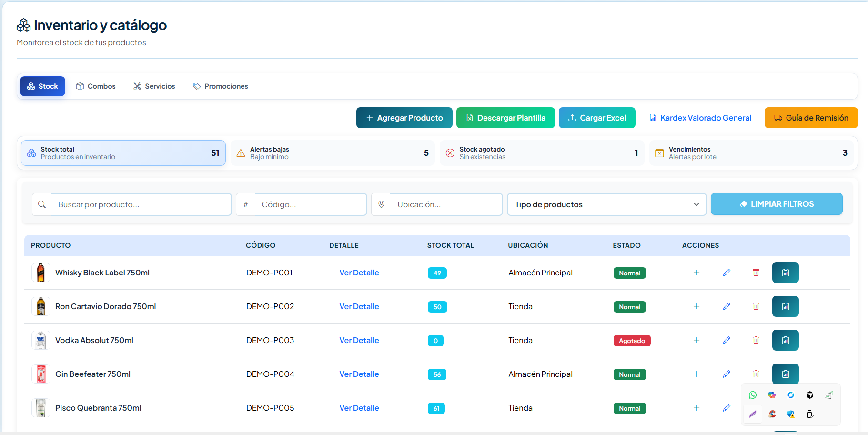This screenshot has height=435, width=868.
Task: Edit Pisco Quebranta 750ml with pencil icon
Action: 727,408
